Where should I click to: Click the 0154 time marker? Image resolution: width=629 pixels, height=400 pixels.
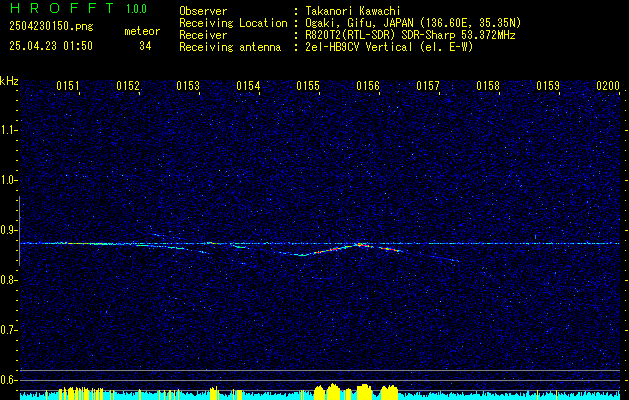[x=248, y=86]
